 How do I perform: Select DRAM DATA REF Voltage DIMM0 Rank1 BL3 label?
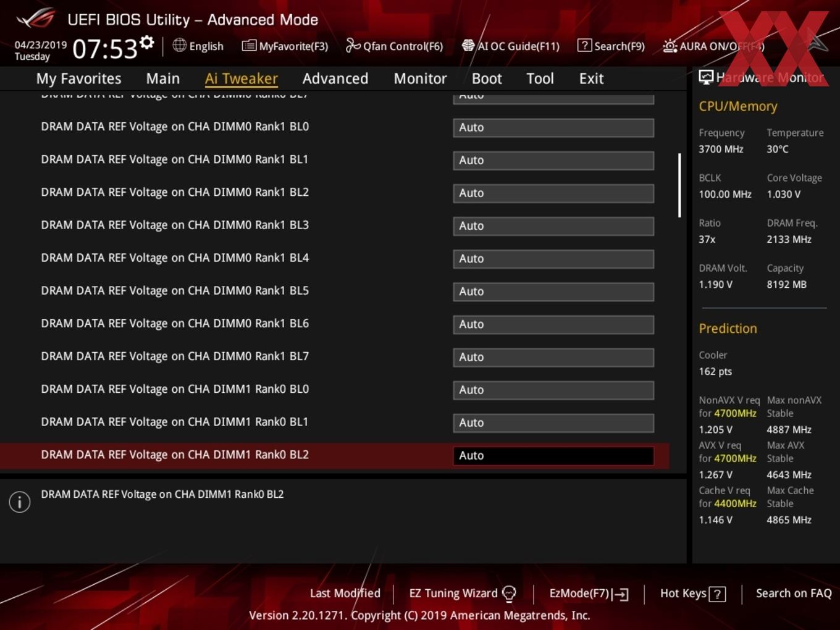pos(175,225)
